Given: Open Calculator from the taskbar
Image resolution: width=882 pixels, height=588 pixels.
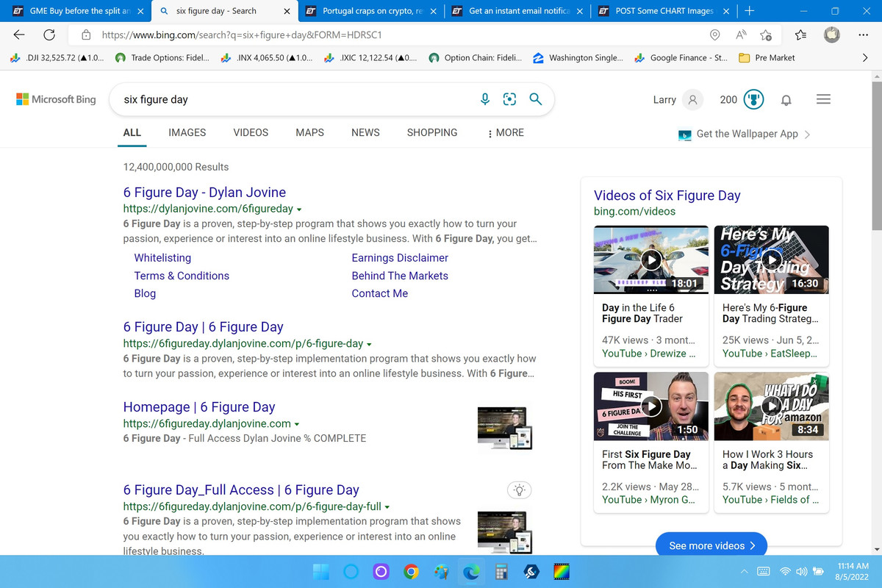Looking at the screenshot, I should (502, 571).
